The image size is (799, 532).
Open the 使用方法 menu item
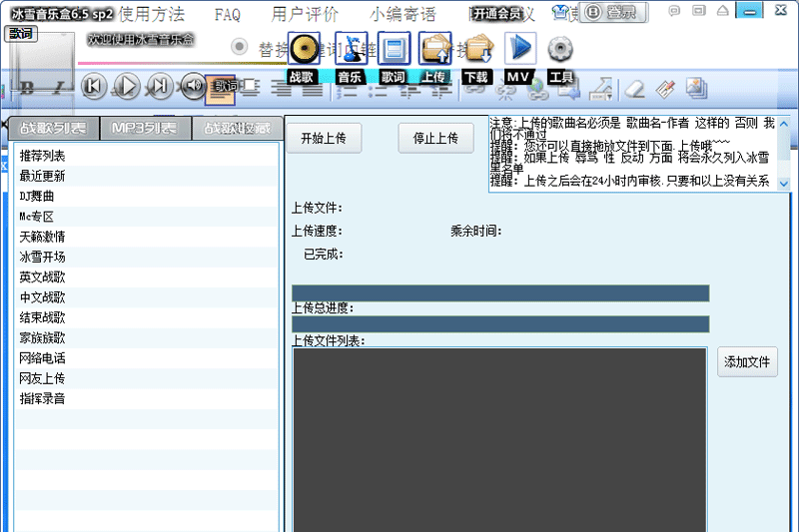tap(152, 14)
